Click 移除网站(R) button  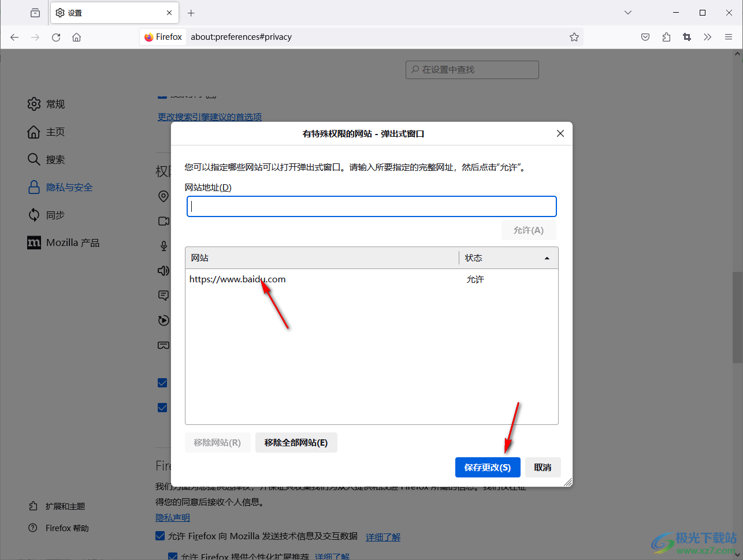click(217, 443)
